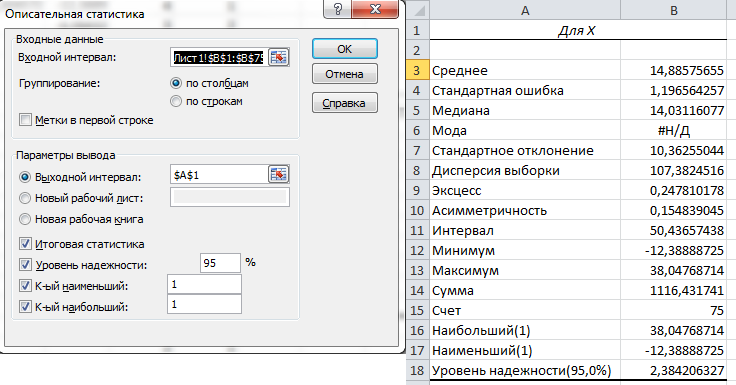Toggle Итоговая статистика checkbox

point(25,244)
